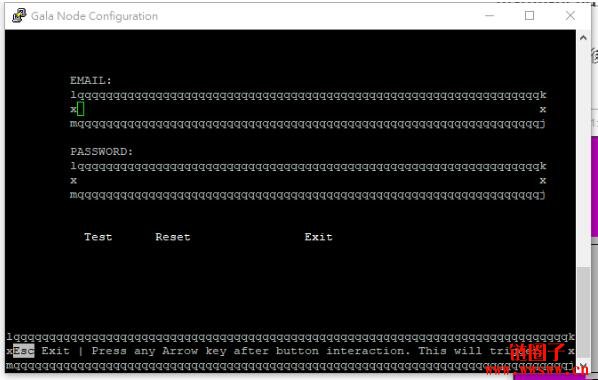Click the Gala Node Configuration title text

point(94,16)
